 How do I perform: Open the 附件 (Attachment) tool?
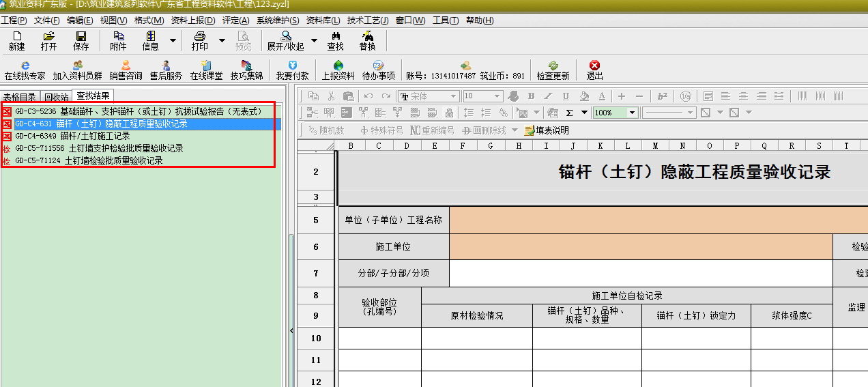(118, 41)
